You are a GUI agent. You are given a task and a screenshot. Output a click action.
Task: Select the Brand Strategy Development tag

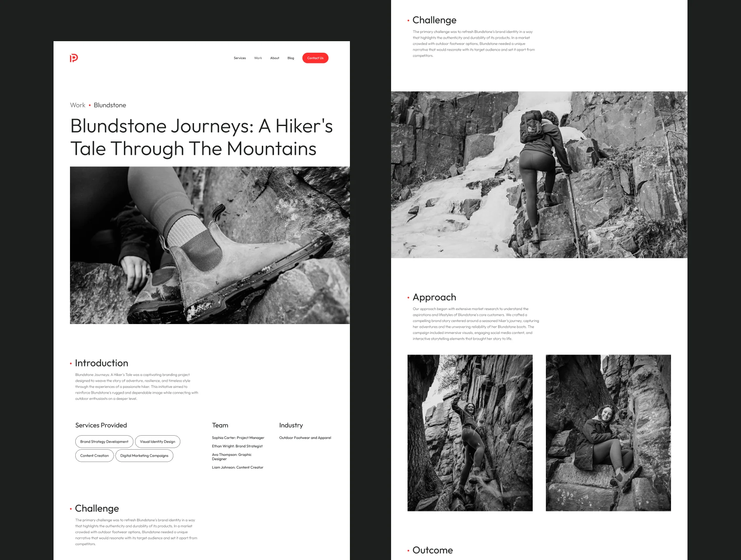pos(104,442)
